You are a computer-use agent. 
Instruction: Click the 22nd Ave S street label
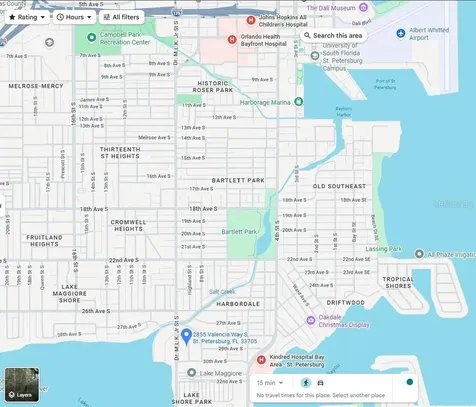click(124, 260)
